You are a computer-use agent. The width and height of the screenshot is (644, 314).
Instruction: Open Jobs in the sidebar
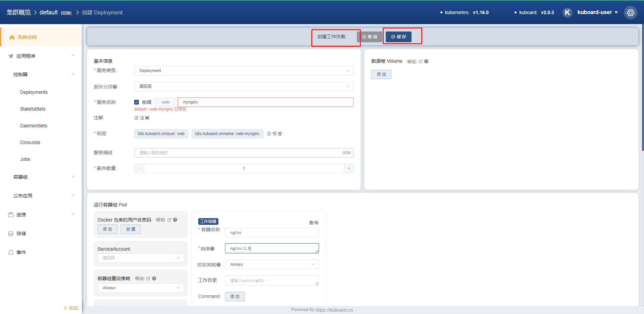click(25, 159)
